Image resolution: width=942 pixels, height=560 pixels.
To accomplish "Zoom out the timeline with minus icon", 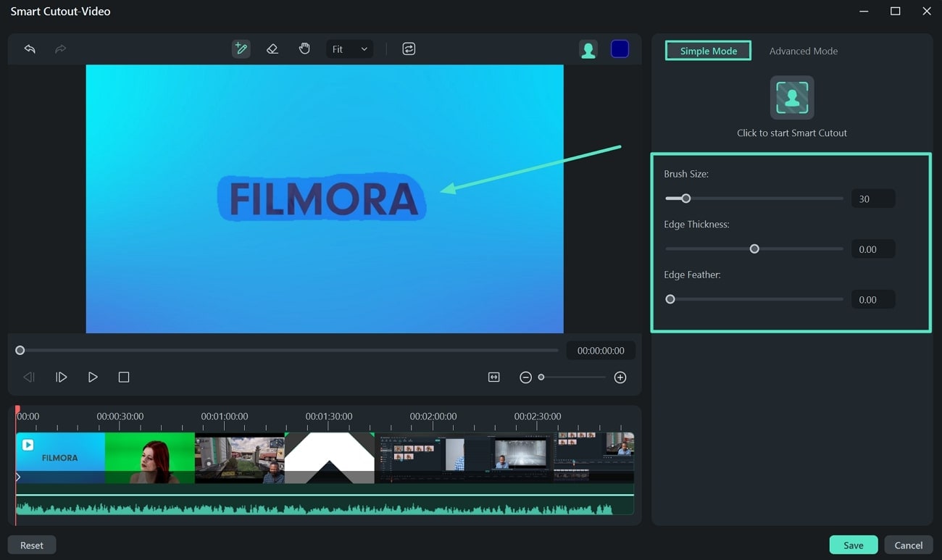I will pos(526,377).
